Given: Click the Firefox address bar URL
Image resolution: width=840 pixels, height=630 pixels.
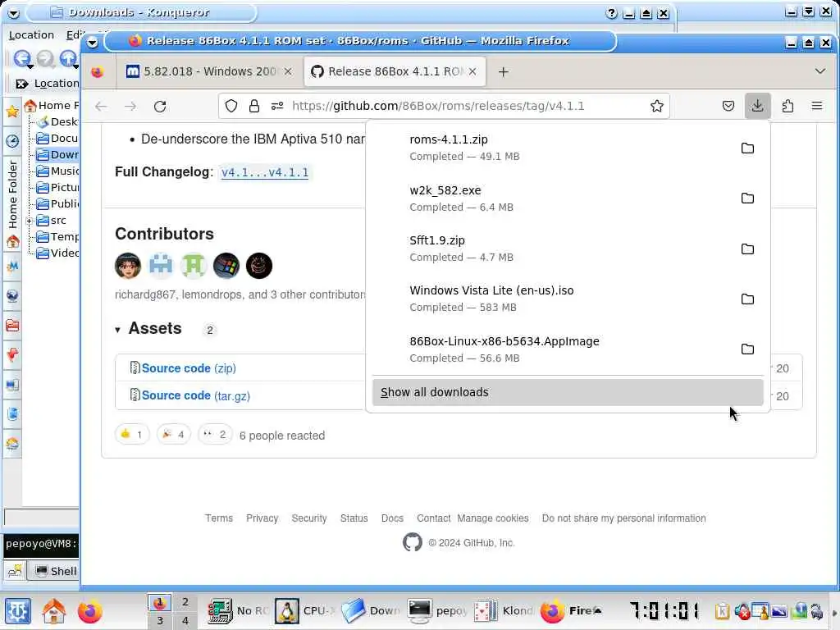Looking at the screenshot, I should 438,106.
